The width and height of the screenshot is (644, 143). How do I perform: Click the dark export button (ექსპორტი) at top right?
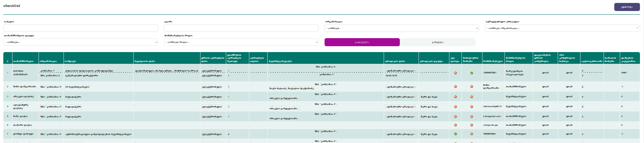pyautogui.click(x=627, y=7)
